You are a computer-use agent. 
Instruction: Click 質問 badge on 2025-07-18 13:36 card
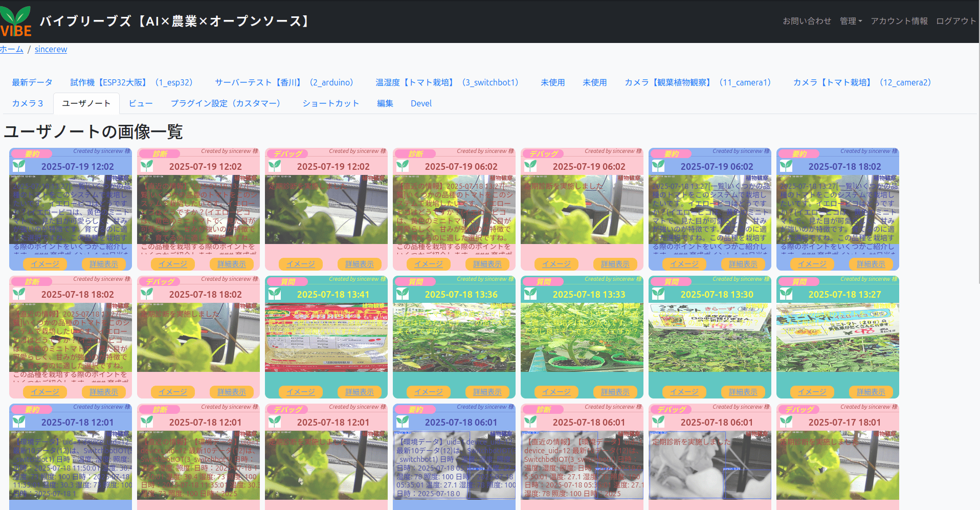click(x=415, y=282)
